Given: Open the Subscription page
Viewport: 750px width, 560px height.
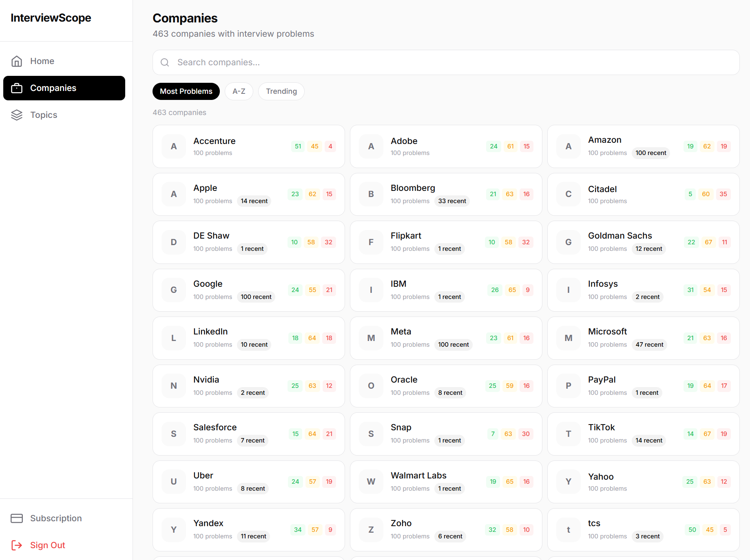Looking at the screenshot, I should click(64, 518).
